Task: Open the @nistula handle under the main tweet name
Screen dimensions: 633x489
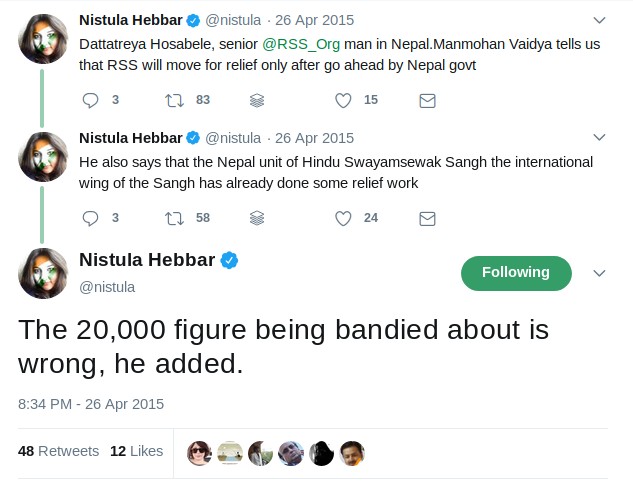Action: pyautogui.click(x=107, y=287)
